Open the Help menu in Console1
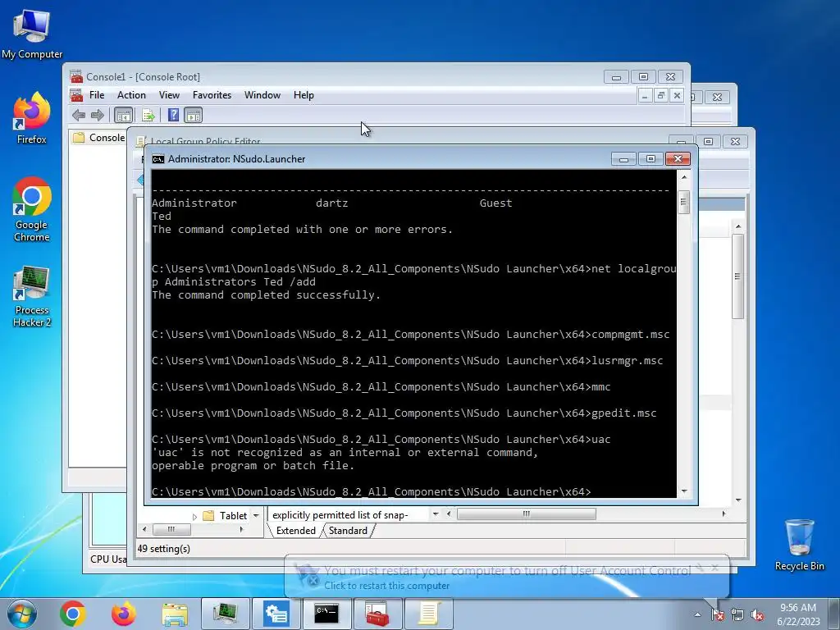This screenshot has height=630, width=840. pyautogui.click(x=304, y=95)
